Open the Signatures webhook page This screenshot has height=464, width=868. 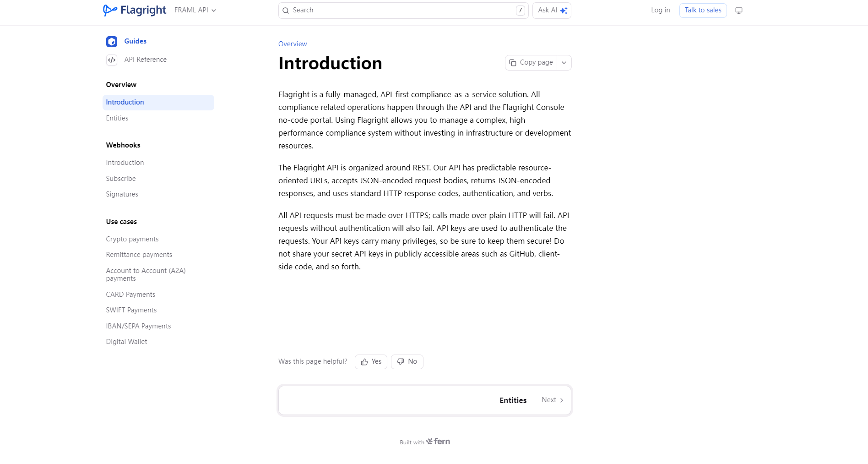122,194
